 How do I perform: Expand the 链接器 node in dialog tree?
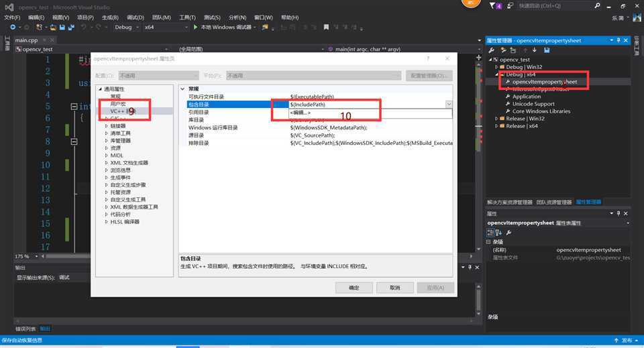106,126
